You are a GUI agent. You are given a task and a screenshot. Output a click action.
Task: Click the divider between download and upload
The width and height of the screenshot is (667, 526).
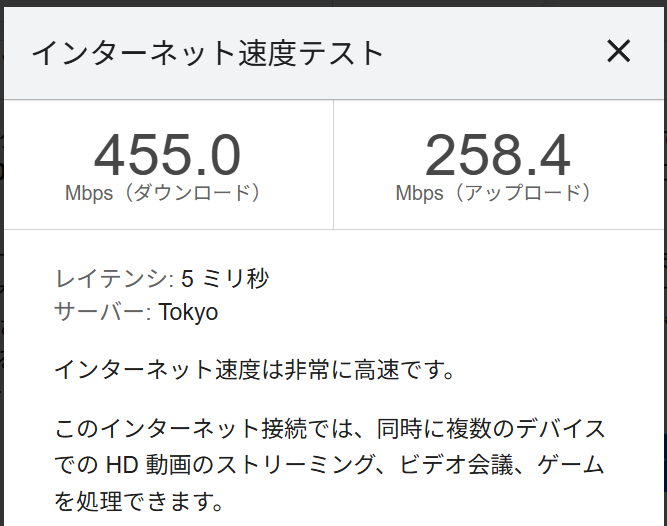click(x=333, y=164)
